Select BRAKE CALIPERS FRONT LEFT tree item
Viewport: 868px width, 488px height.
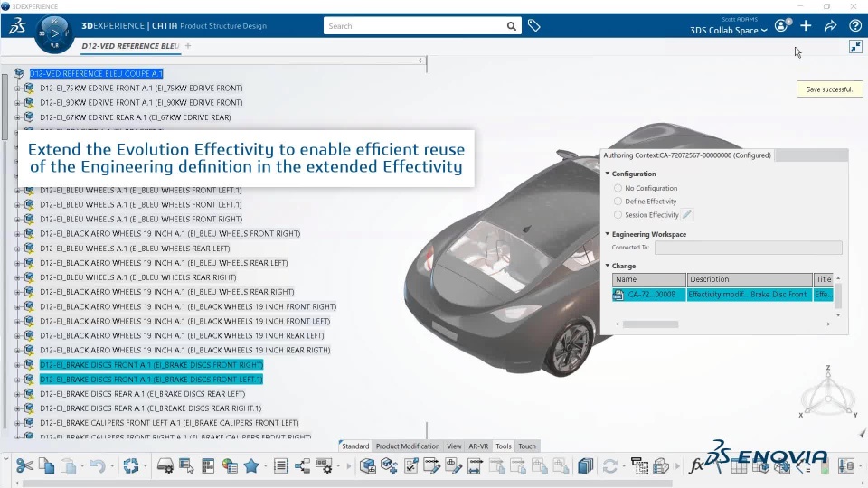coord(169,423)
